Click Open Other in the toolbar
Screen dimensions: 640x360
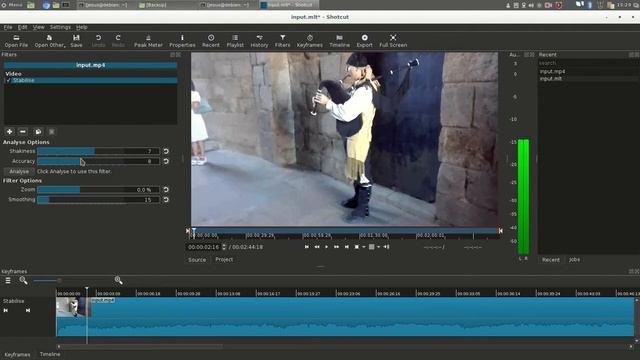pos(49,41)
